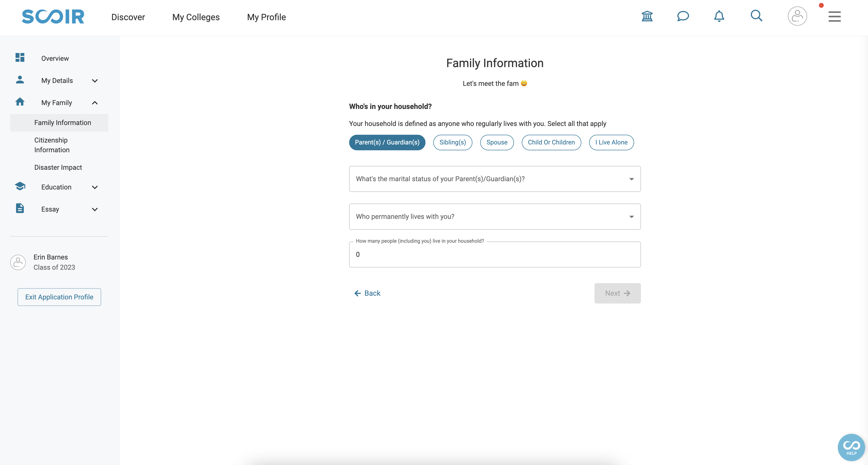Open the messages chat bubble icon
This screenshot has height=465, width=868.
(683, 16)
